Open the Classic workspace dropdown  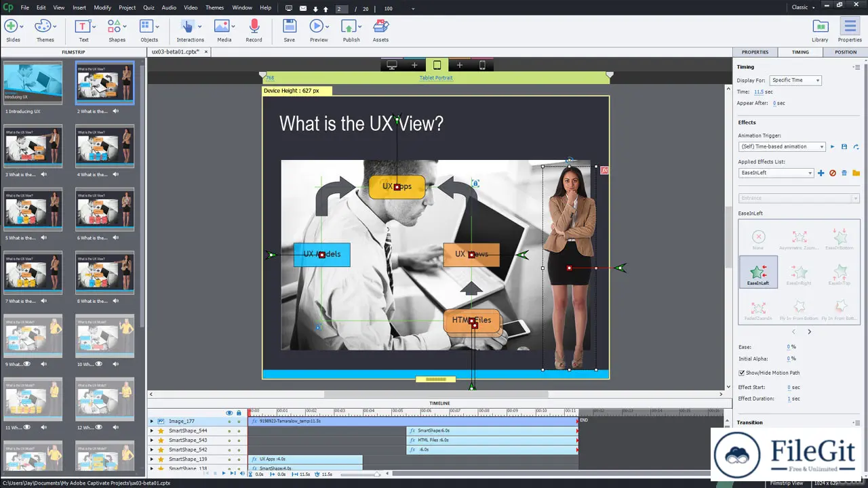tap(803, 7)
